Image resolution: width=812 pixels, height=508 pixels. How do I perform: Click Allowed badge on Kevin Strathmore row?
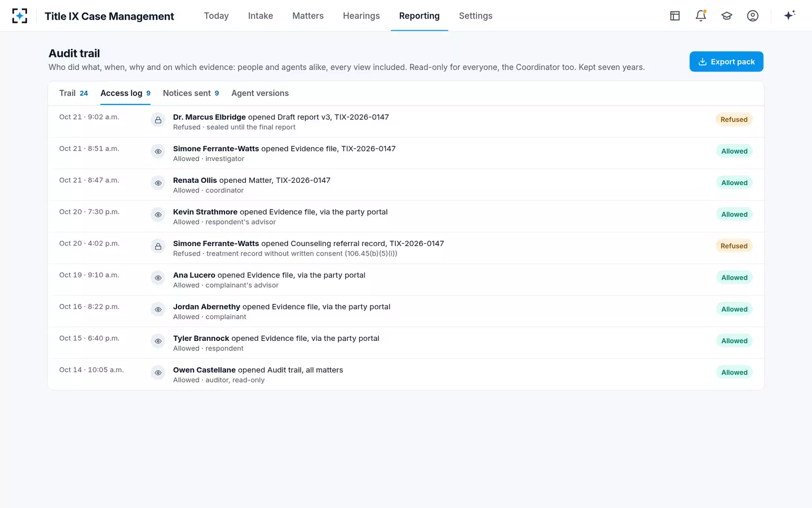coord(734,214)
